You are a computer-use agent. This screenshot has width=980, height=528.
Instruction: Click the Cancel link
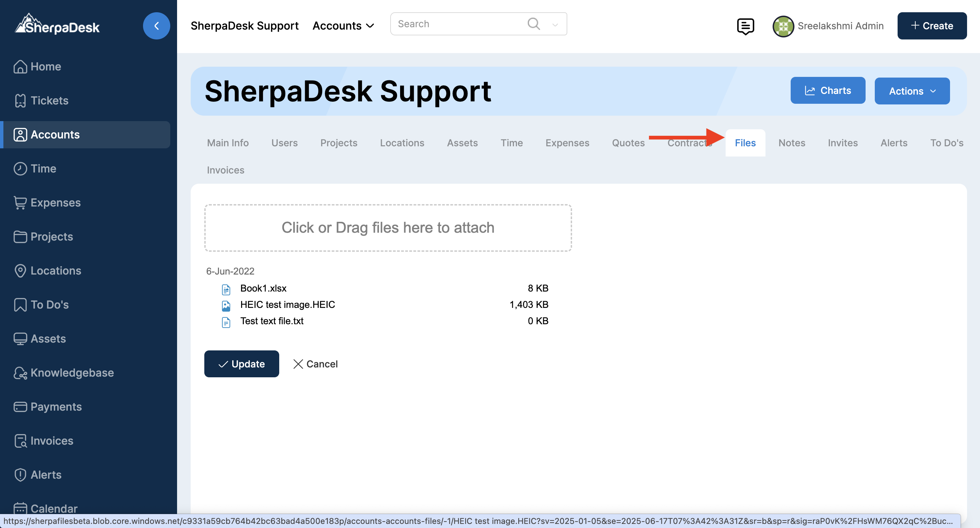[x=315, y=364]
